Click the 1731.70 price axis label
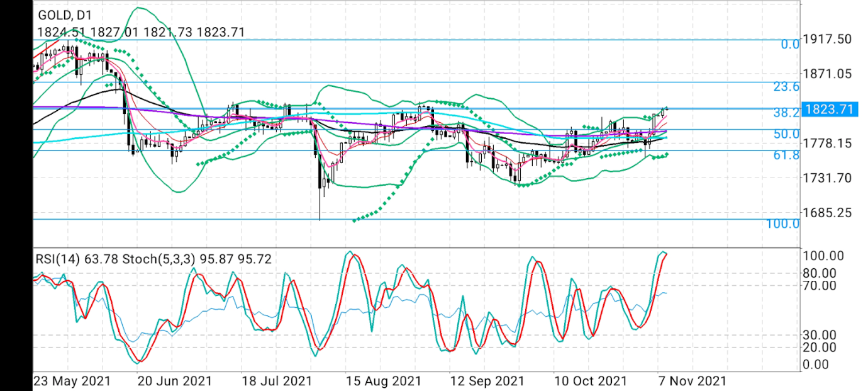 click(x=826, y=178)
